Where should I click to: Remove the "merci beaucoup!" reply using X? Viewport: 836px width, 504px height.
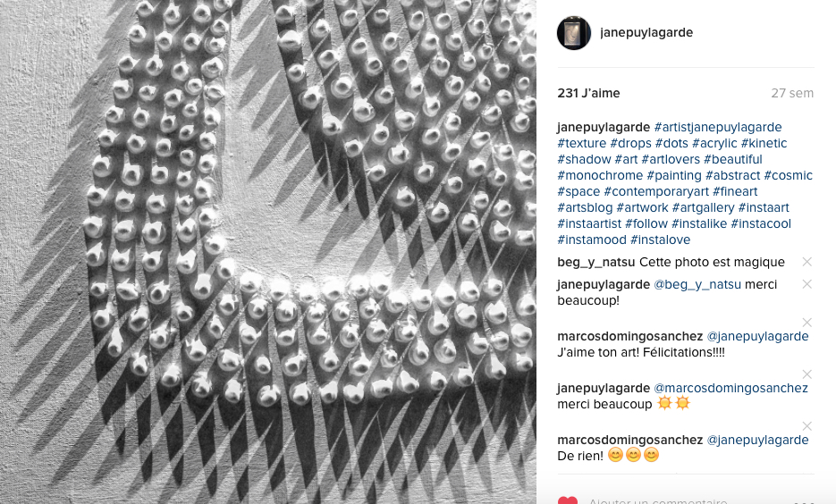tap(806, 284)
